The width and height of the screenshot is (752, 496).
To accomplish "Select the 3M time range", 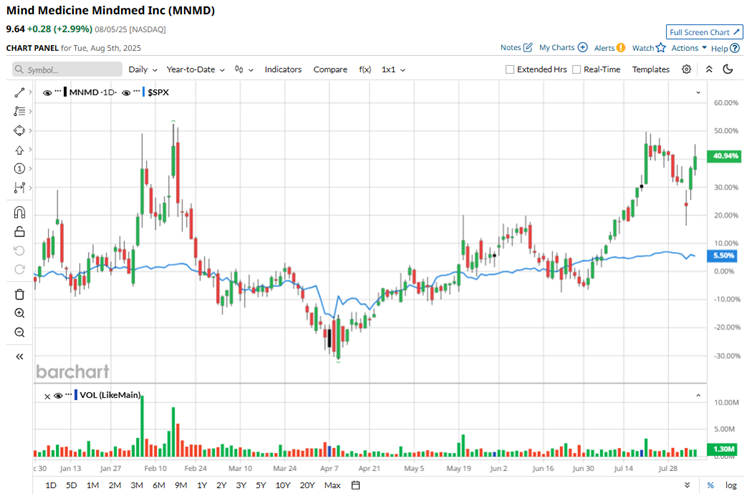I will click(x=137, y=485).
